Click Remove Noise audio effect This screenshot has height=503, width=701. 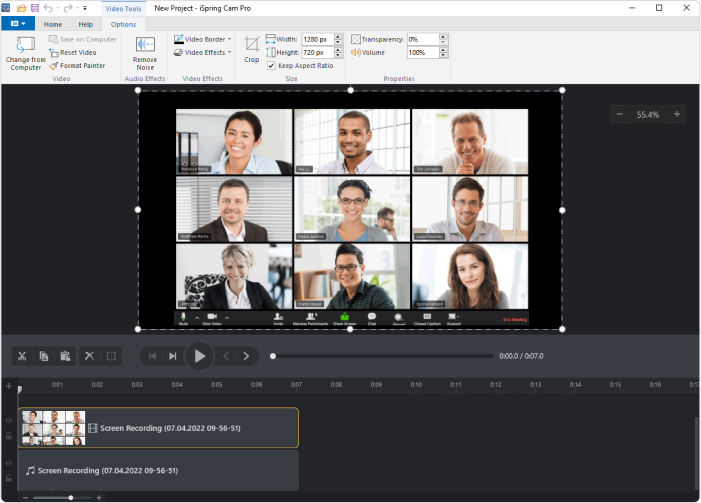point(145,53)
